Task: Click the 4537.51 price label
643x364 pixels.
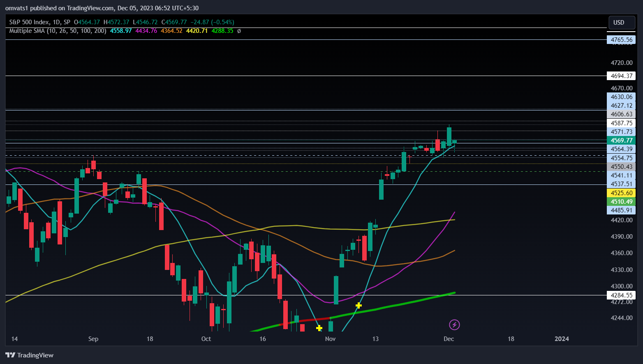Action: click(621, 184)
